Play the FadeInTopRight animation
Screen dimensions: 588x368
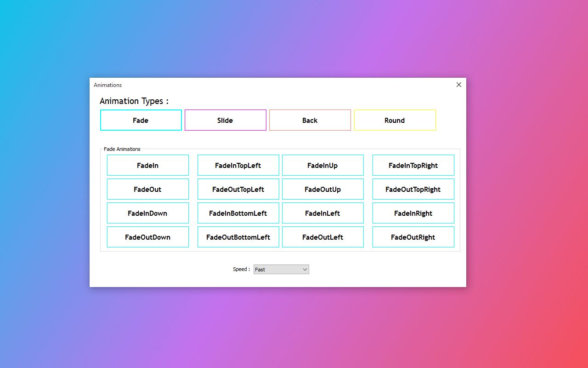(x=413, y=165)
